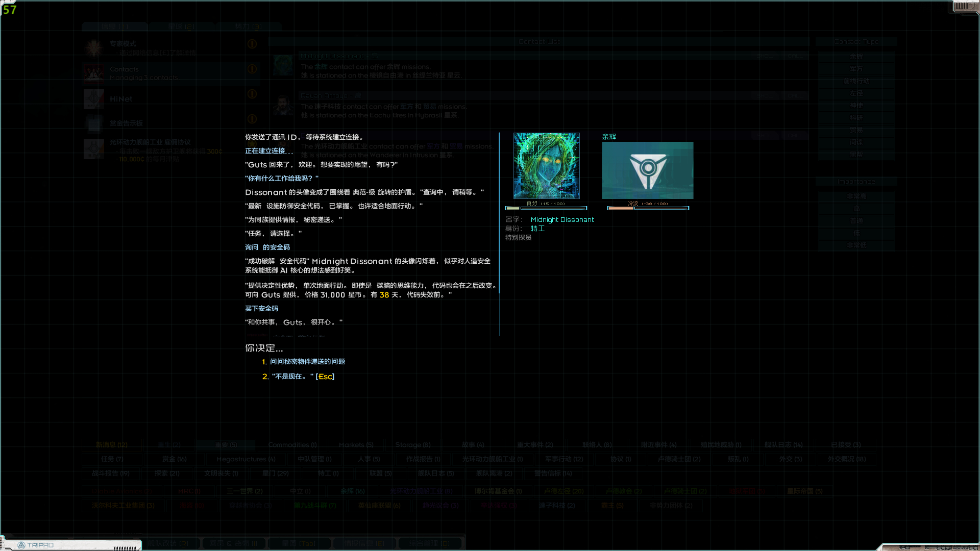This screenshot has height=551, width=980.
Task: Open the 势力 [3] tab
Action: click(x=249, y=26)
